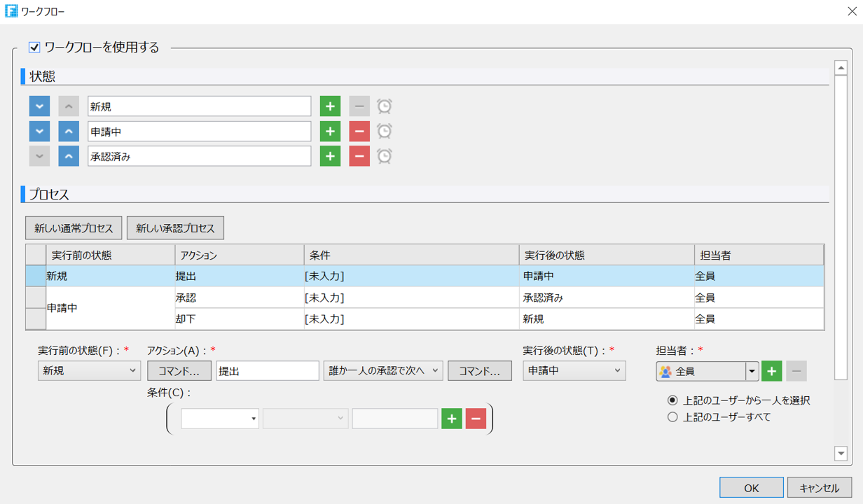Move the 新規 state down with its arrow
The image size is (863, 504).
click(39, 106)
